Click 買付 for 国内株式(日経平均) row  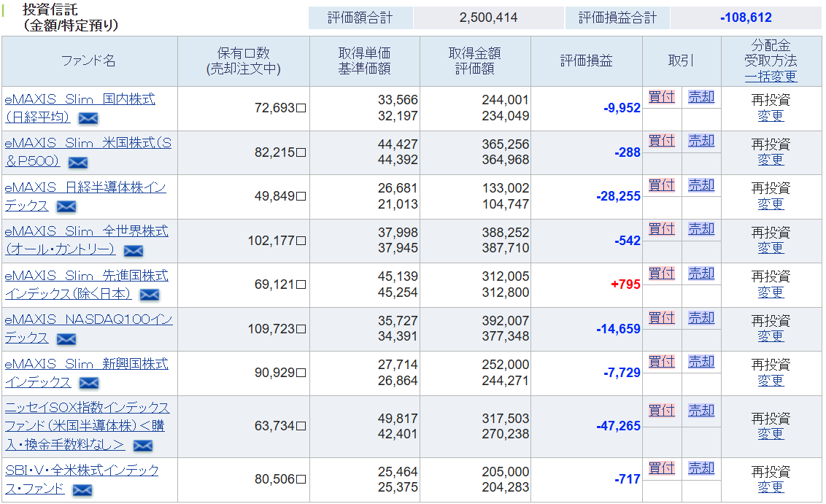662,97
